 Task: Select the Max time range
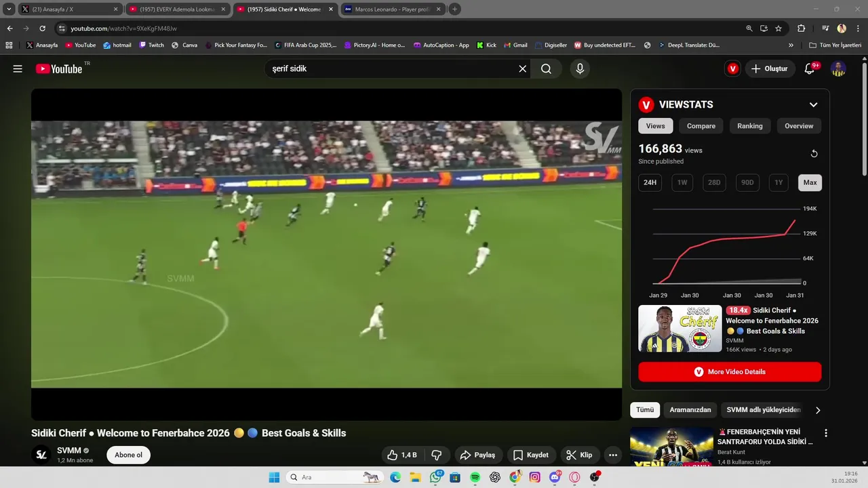tap(810, 182)
